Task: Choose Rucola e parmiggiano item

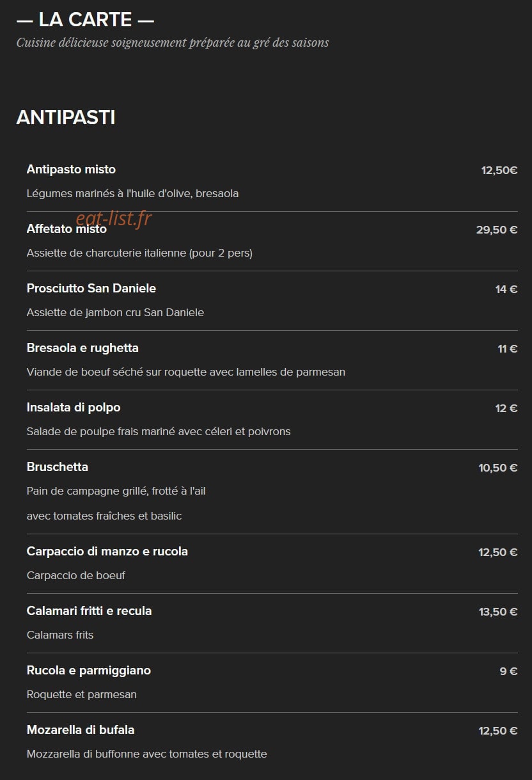Action: tap(89, 671)
